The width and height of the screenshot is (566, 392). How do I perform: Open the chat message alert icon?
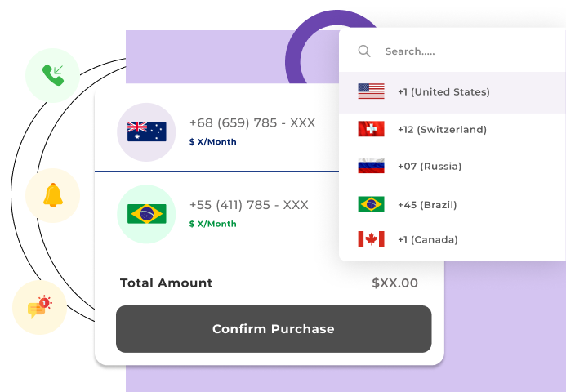click(39, 307)
